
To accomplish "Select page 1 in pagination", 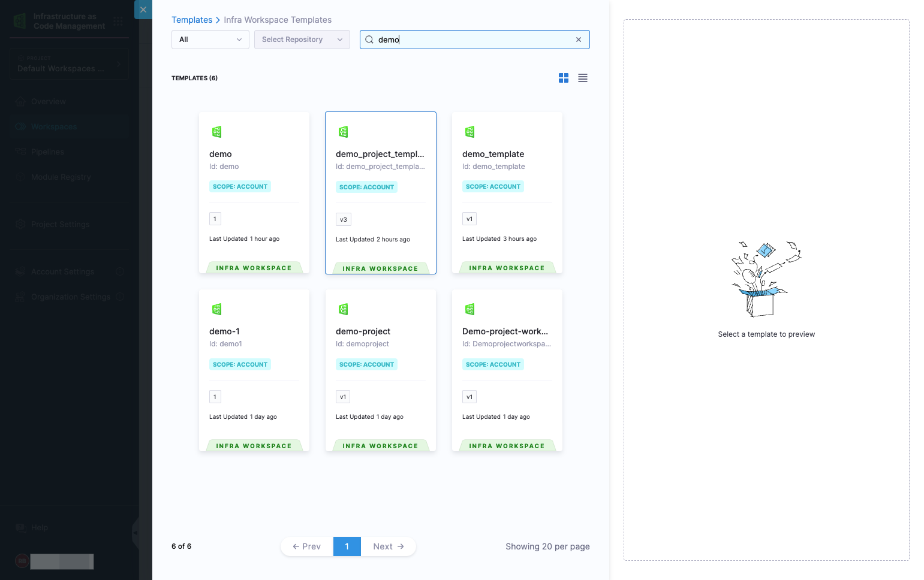I will (x=347, y=546).
